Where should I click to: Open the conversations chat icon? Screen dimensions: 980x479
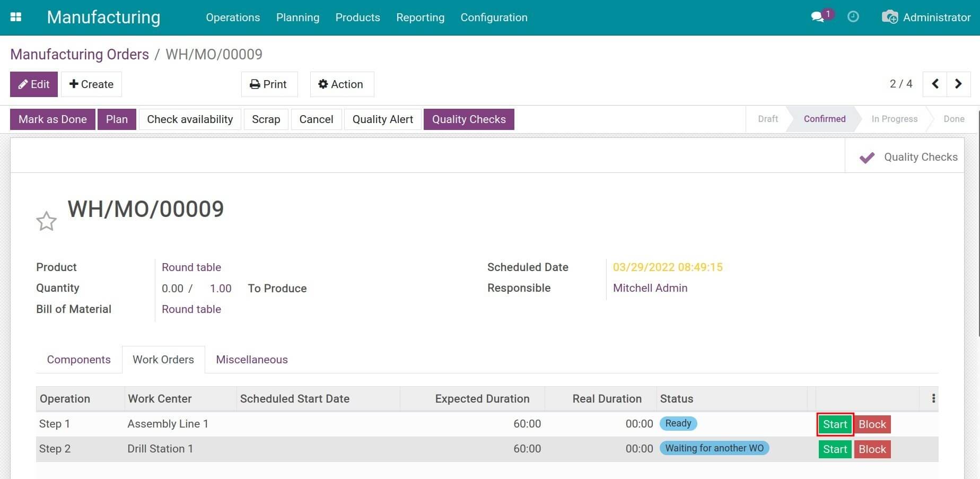[817, 17]
